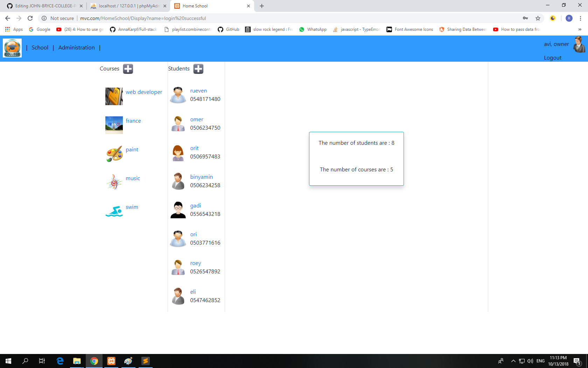Show more bookmarks chevron

(x=580, y=29)
